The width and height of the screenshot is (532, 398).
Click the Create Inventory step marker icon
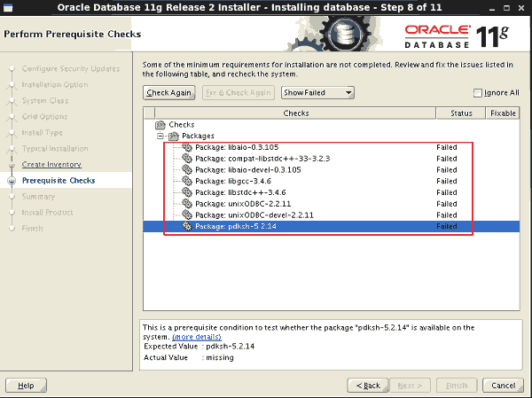(12, 165)
